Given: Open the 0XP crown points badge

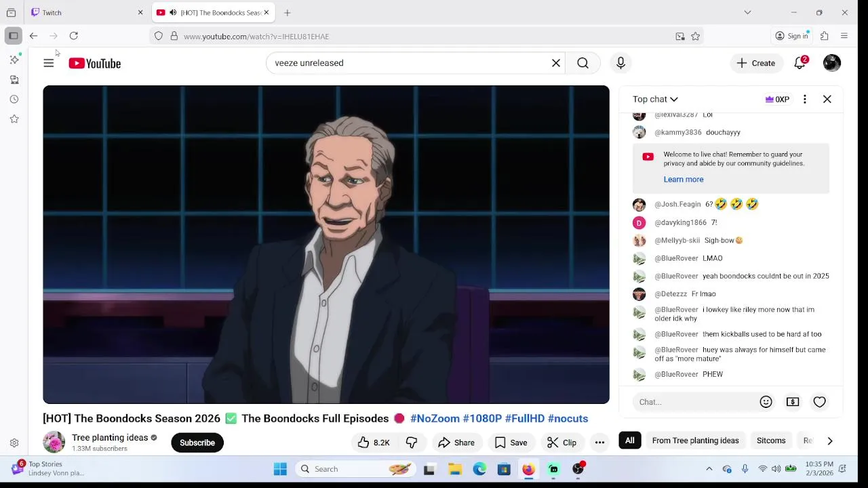Looking at the screenshot, I should pyautogui.click(x=777, y=99).
